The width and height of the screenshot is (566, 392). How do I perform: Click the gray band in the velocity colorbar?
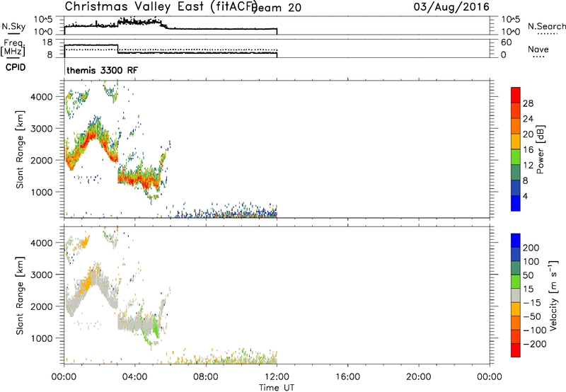tap(516, 295)
